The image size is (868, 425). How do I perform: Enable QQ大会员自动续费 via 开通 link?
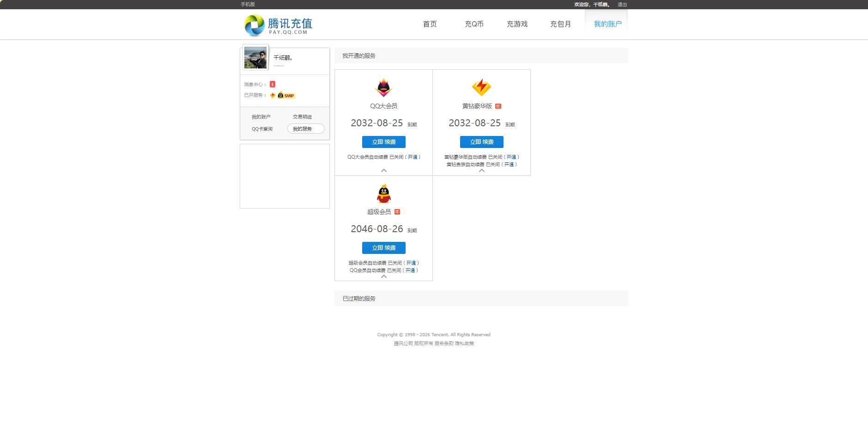413,157
